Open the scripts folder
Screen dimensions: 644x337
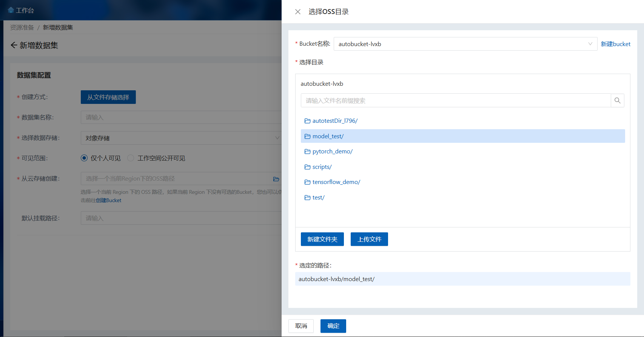click(x=322, y=167)
